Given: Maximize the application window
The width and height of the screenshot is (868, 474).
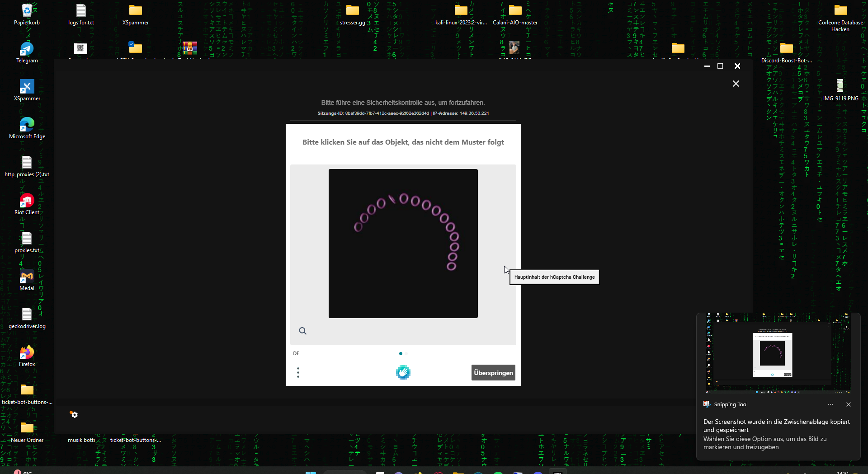Looking at the screenshot, I should click(x=720, y=66).
